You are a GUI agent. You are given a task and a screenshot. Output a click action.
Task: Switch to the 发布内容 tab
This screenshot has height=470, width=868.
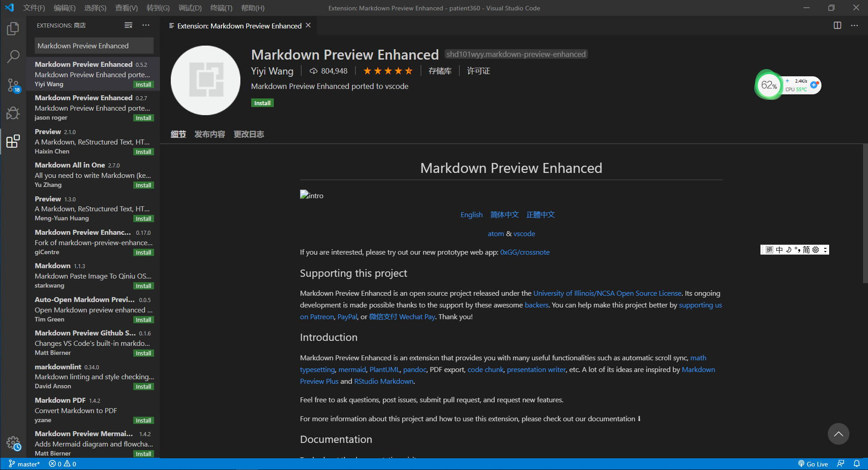210,134
